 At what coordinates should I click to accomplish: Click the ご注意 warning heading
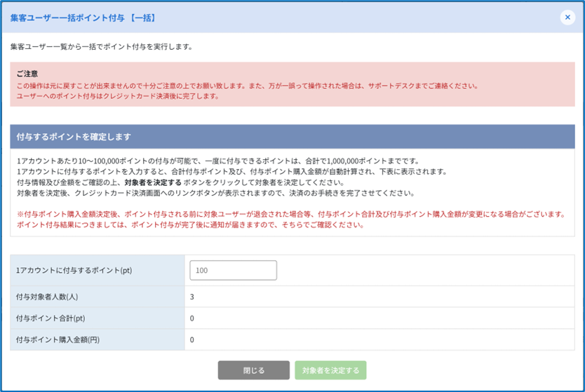[27, 73]
